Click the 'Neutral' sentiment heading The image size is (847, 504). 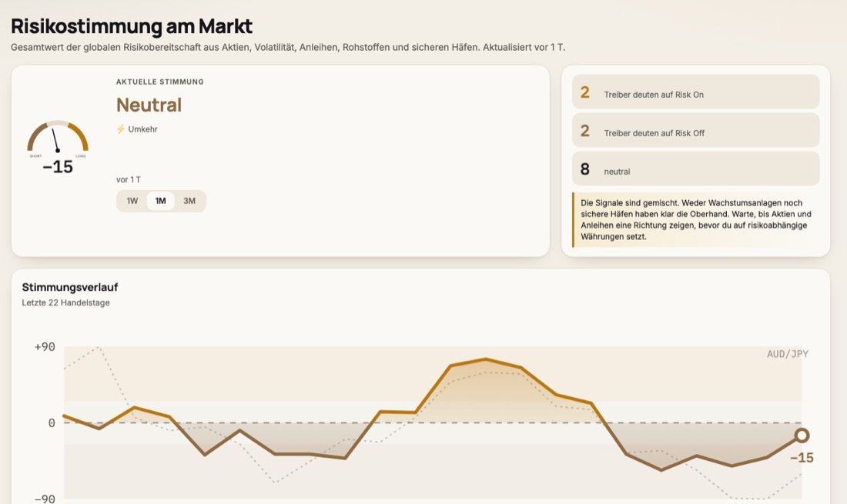click(x=149, y=105)
